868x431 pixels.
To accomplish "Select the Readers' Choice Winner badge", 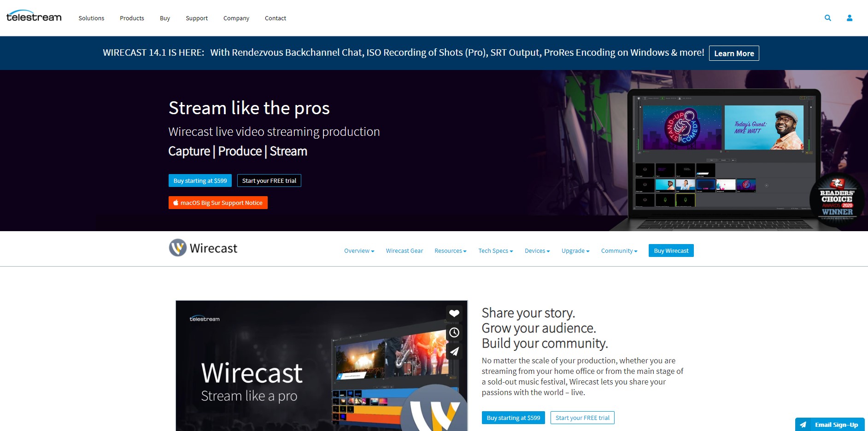I will pos(837,199).
